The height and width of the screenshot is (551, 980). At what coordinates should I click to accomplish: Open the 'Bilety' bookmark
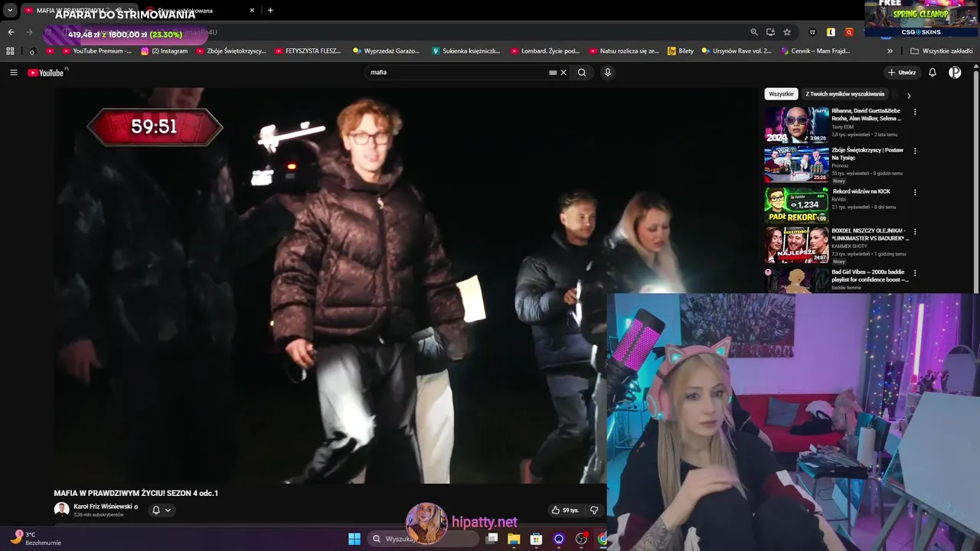coord(681,51)
